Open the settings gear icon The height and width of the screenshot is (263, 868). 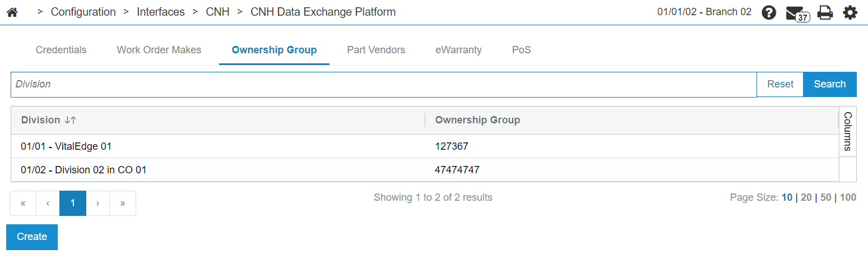850,12
